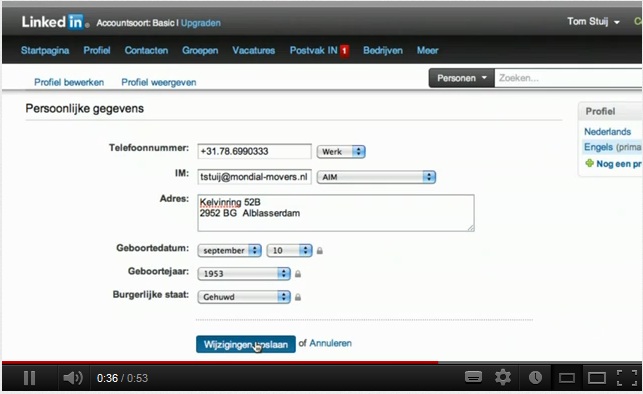Open Bedrijven menu item
Viewport: 643px width, 394px height.
click(383, 50)
